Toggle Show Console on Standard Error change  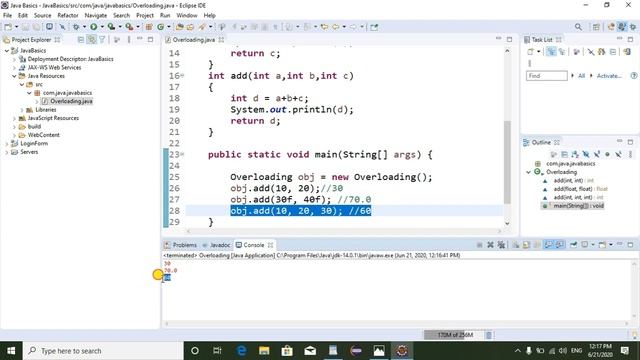(x=560, y=245)
